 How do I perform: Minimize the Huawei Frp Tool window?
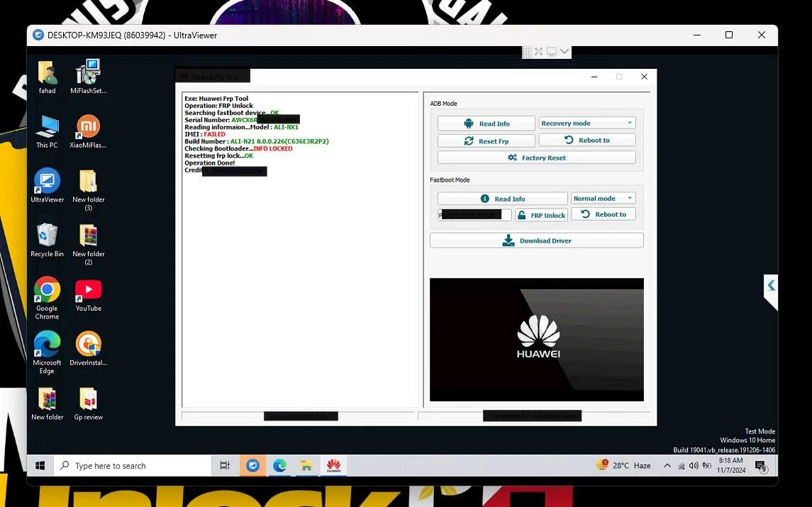pyautogui.click(x=594, y=77)
